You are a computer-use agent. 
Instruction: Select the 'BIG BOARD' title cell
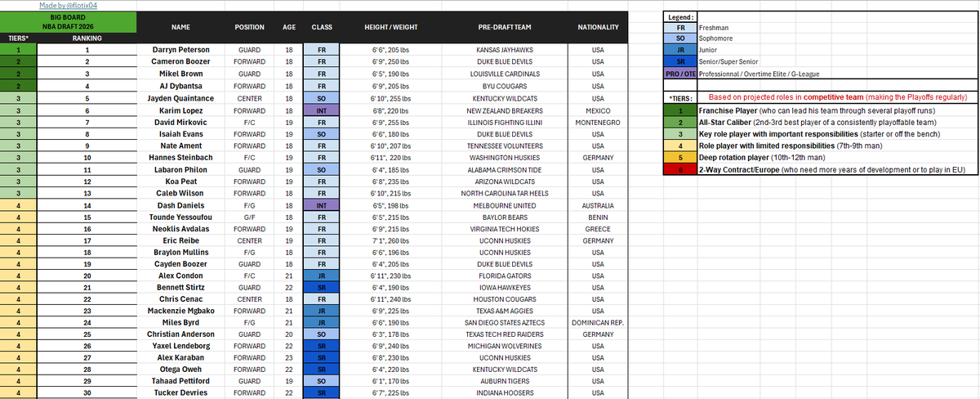point(69,16)
